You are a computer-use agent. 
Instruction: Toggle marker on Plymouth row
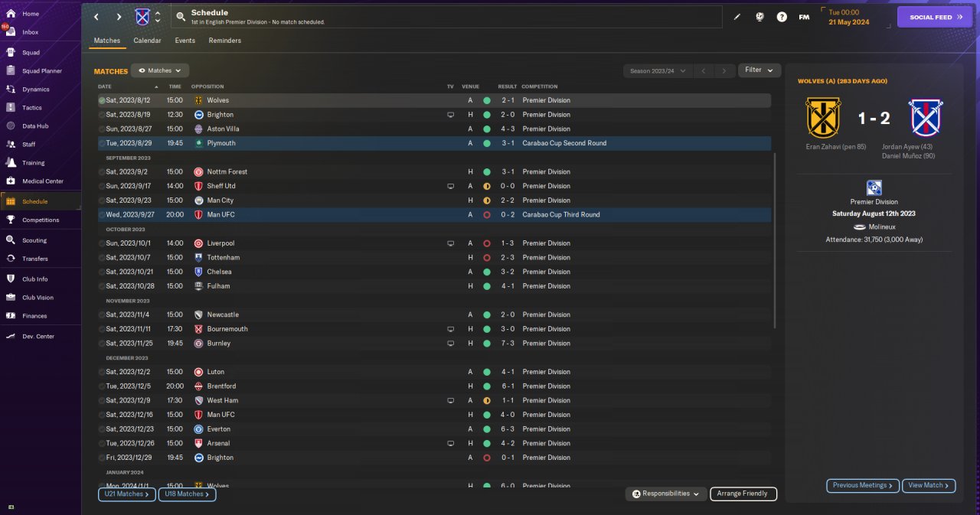102,143
